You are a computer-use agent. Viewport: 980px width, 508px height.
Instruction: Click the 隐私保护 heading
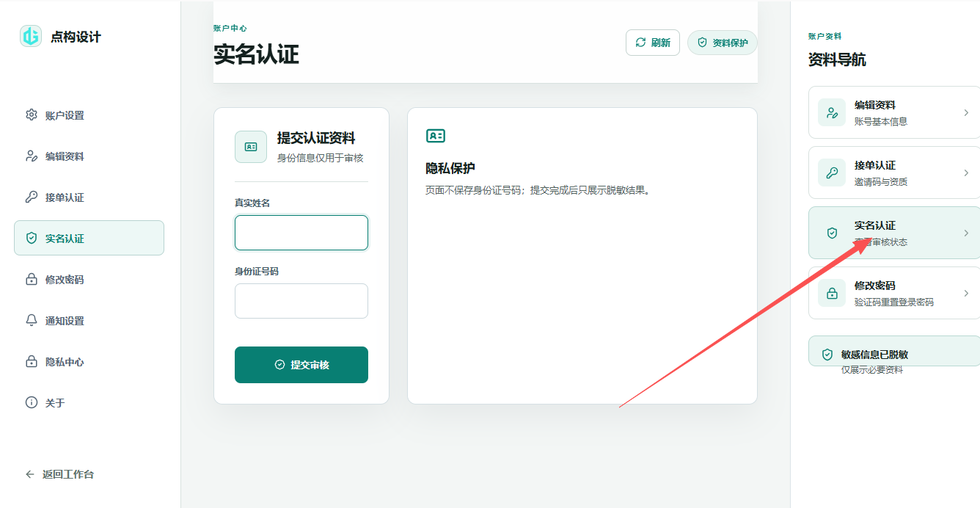pos(450,168)
